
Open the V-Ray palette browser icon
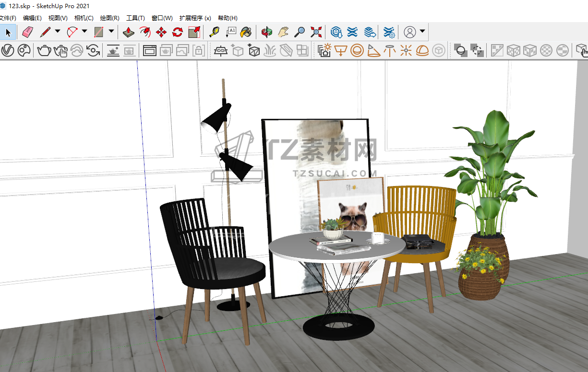click(24, 50)
